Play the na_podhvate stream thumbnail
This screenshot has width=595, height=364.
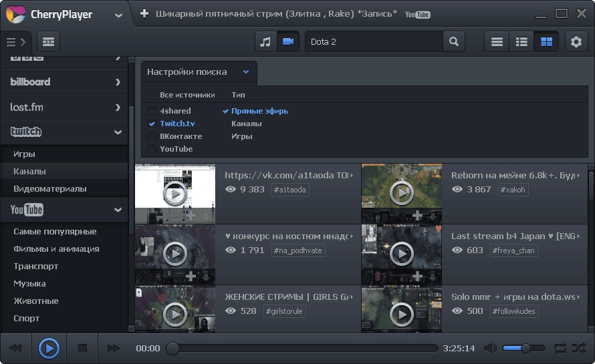[x=175, y=254]
